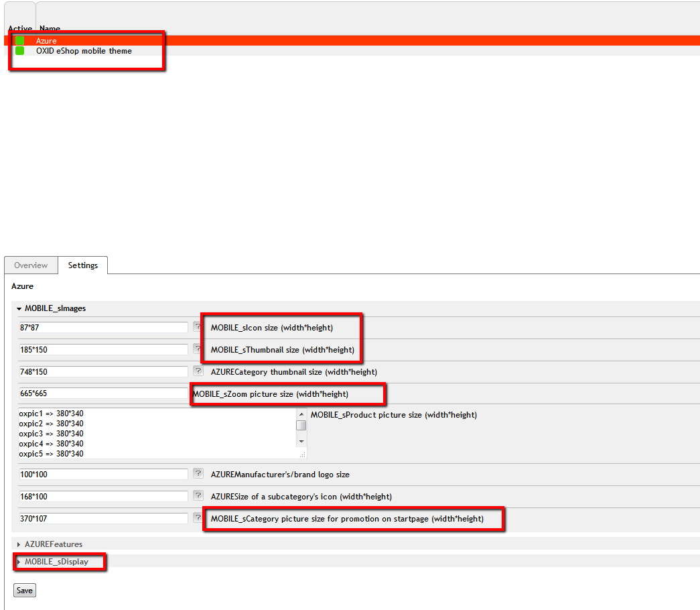
Task: Click the 87*87 icon size field
Action: (x=103, y=328)
